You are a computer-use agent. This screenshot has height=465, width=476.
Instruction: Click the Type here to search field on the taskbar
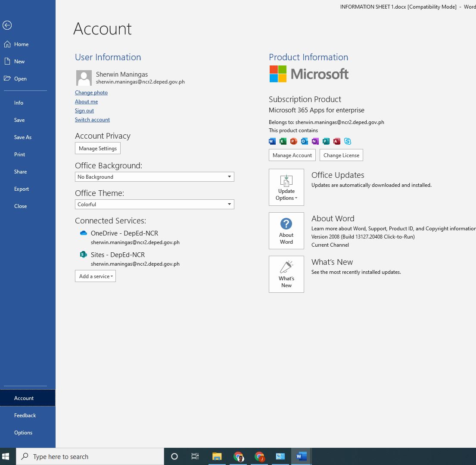tap(90, 456)
